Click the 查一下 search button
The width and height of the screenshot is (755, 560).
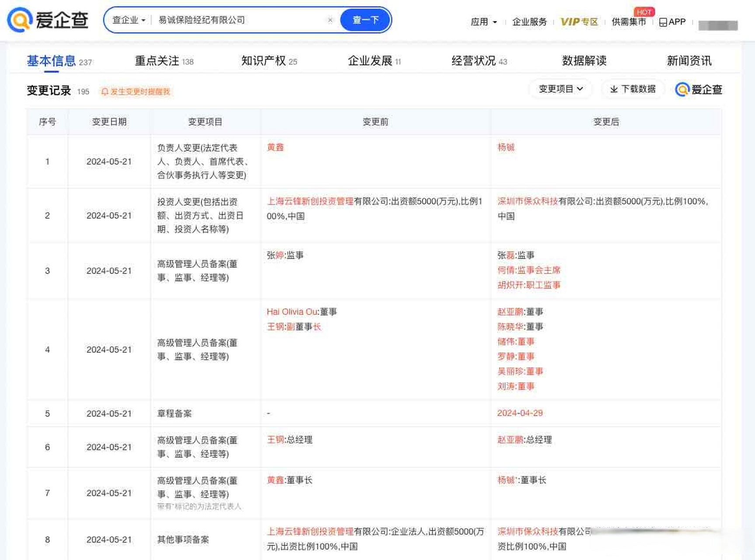click(x=365, y=20)
